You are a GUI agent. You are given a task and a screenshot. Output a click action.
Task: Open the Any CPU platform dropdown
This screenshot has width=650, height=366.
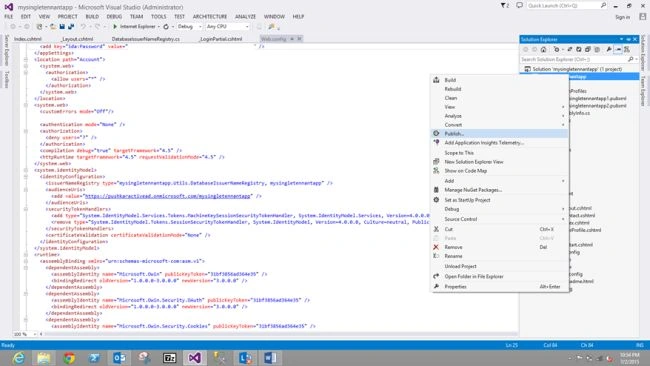228,27
